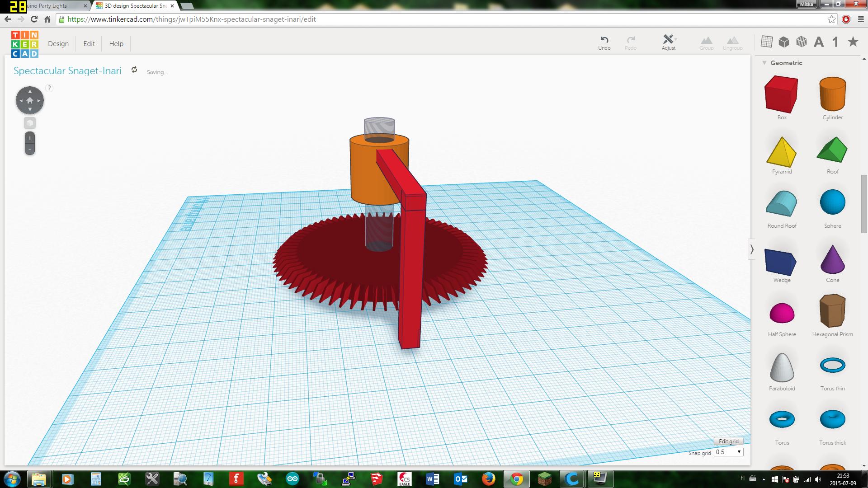868x488 pixels.
Task: Open the Windows Start menu
Action: (x=12, y=479)
